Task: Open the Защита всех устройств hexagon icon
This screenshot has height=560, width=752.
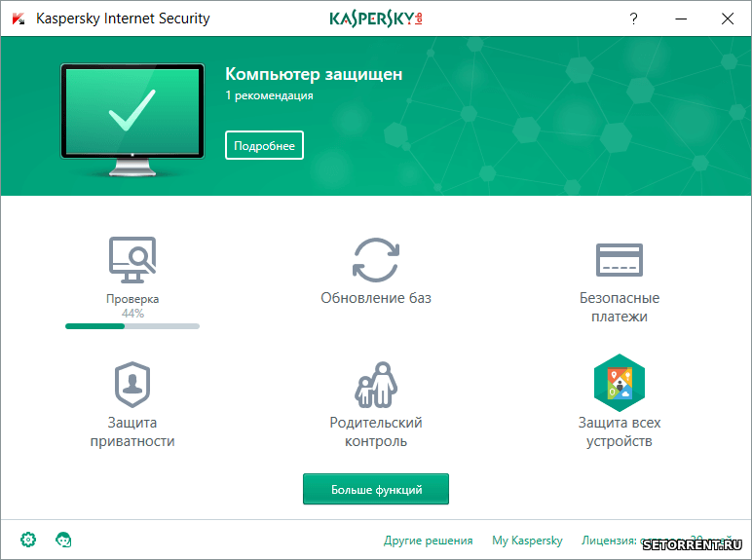Action: pyautogui.click(x=620, y=383)
